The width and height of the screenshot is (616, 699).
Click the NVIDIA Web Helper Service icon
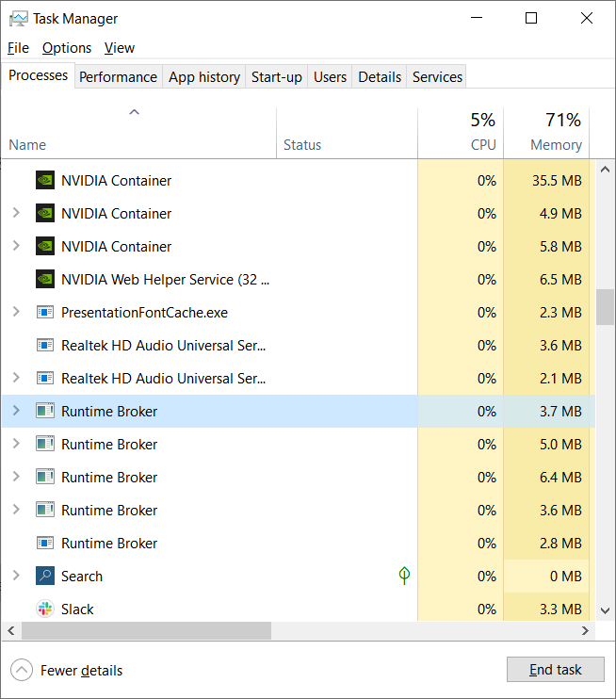(x=45, y=280)
